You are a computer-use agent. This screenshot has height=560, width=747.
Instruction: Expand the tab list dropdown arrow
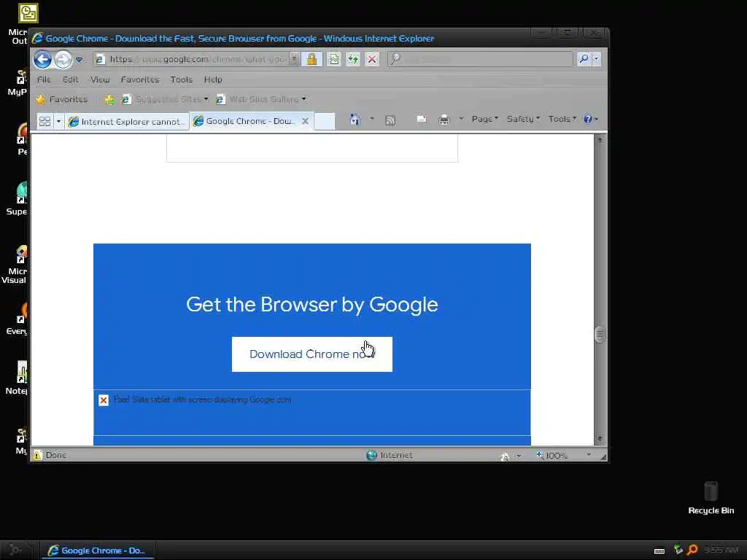[x=58, y=122]
